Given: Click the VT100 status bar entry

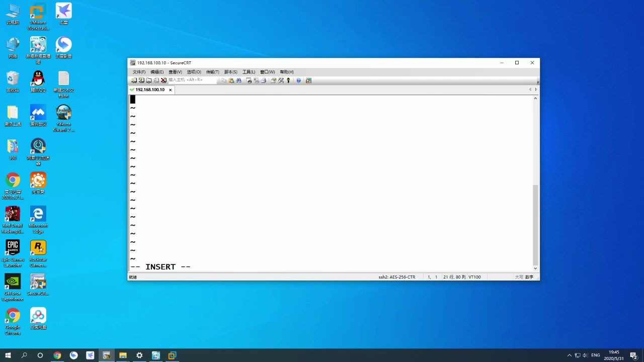Looking at the screenshot, I should coord(474,277).
